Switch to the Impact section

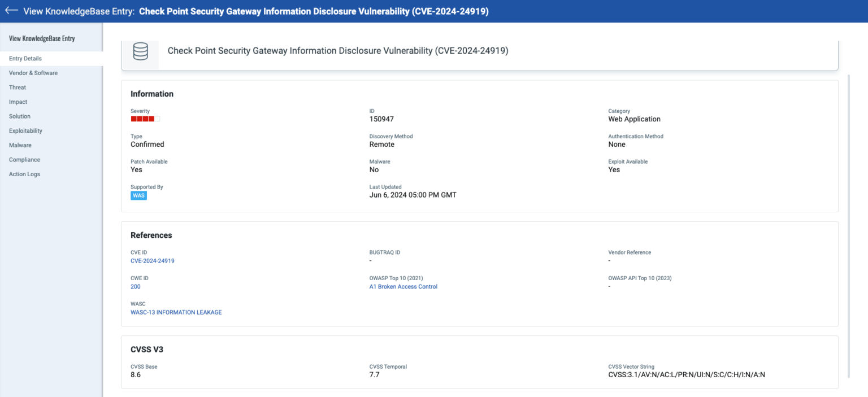click(51, 102)
